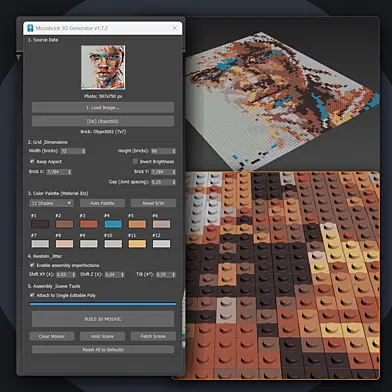
Task: Pick the #11 yellow color swatch
Action: pos(137,244)
